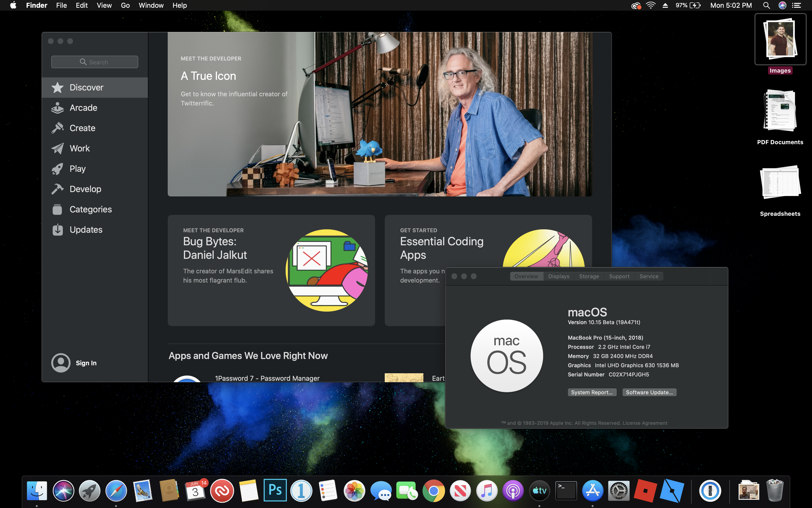The height and width of the screenshot is (508, 812).
Task: Select Create in the App Store sidebar
Action: click(95, 128)
